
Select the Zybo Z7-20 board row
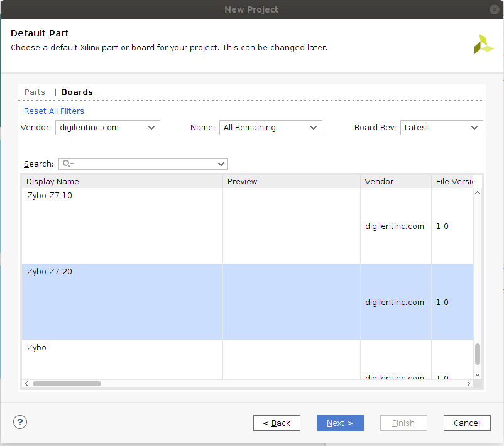click(248, 302)
